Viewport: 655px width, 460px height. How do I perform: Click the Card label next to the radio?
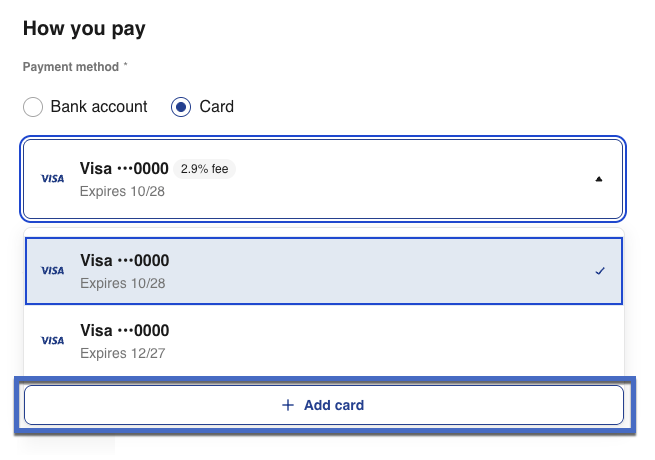click(217, 106)
